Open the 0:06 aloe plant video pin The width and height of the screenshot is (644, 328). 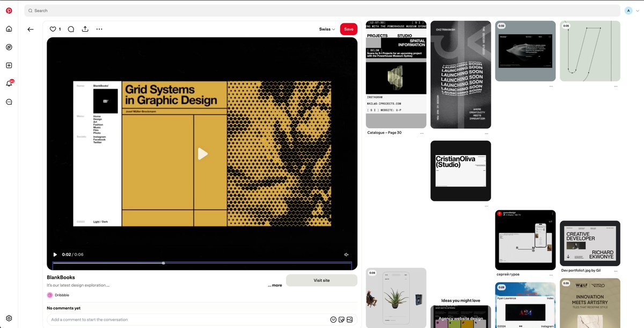(x=396, y=298)
